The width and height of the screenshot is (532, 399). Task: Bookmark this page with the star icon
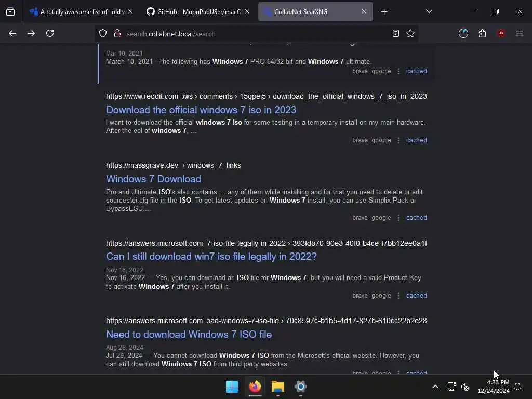[410, 33]
